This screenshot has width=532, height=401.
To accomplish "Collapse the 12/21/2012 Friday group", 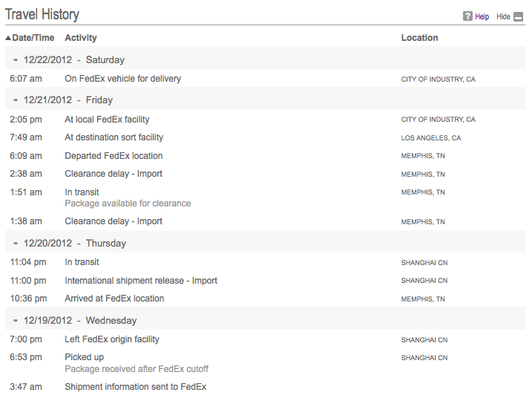I will tap(16, 100).
